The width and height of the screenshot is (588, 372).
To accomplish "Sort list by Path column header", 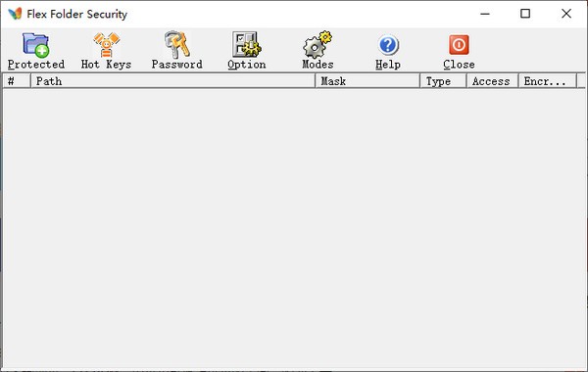I will click(172, 81).
